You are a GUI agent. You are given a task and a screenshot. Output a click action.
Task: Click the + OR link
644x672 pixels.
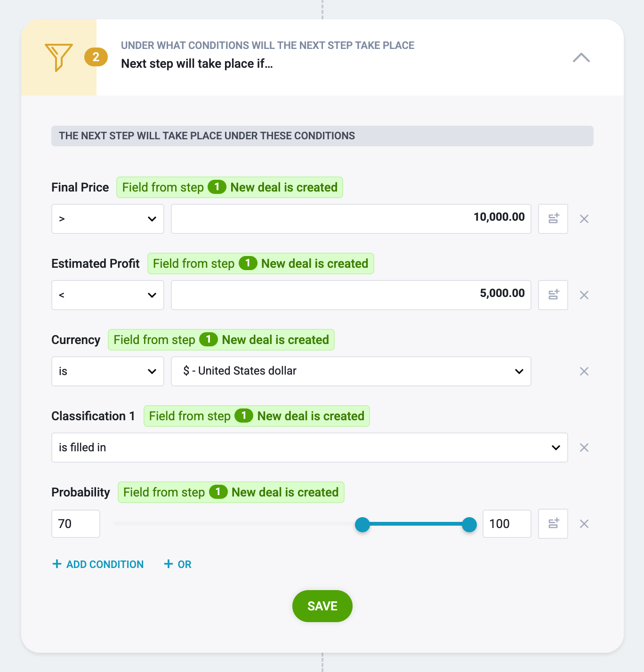(x=177, y=564)
